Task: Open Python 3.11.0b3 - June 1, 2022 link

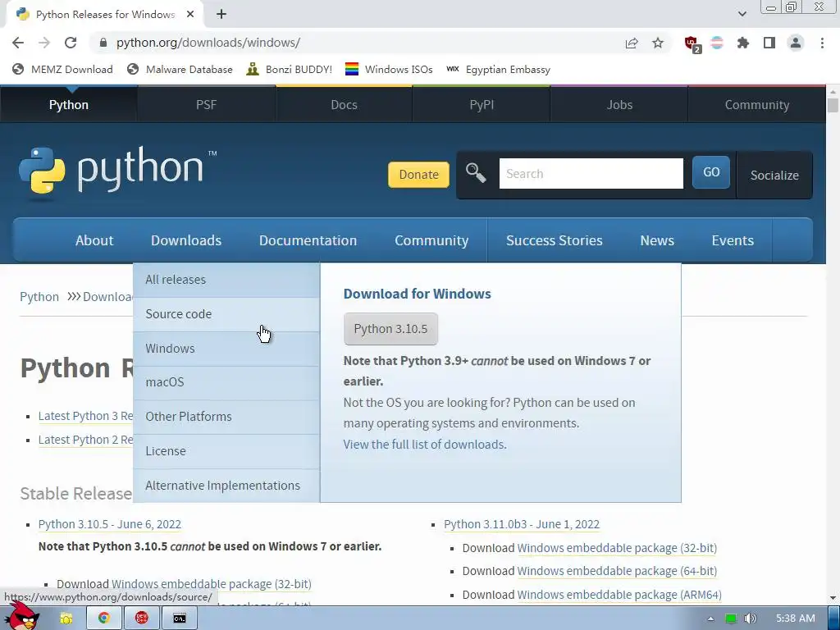Action: [522, 524]
